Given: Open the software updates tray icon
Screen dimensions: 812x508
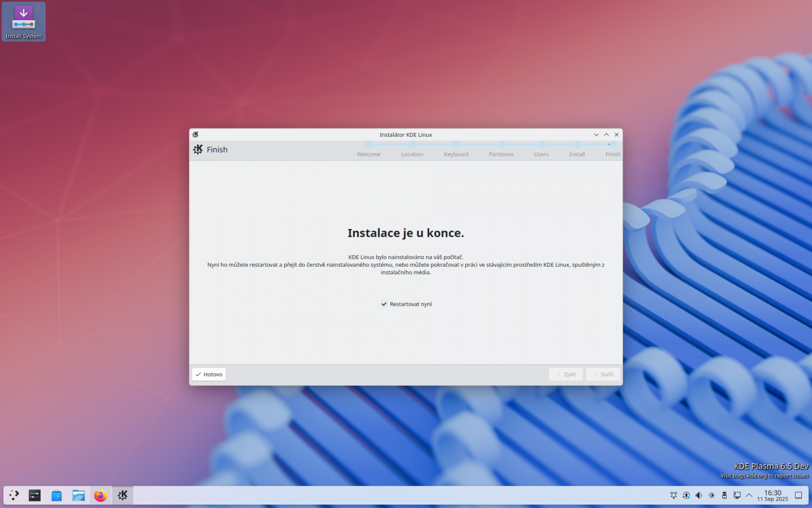Looking at the screenshot, I should tap(686, 495).
